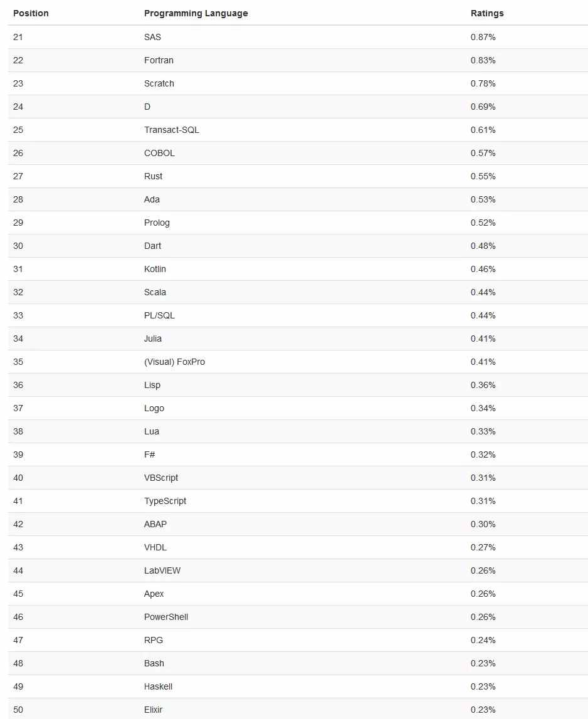The height and width of the screenshot is (719, 588).
Task: Select the PowerShell entry
Action: pos(166,617)
